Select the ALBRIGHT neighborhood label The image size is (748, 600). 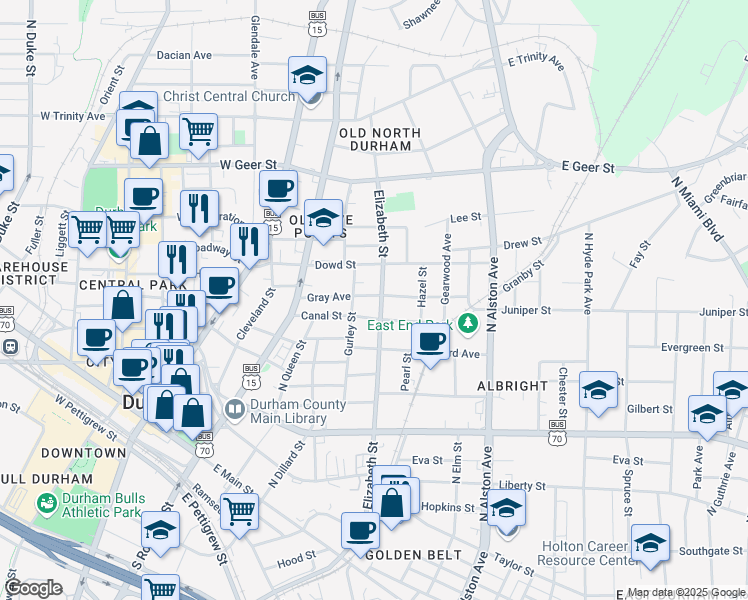point(513,386)
